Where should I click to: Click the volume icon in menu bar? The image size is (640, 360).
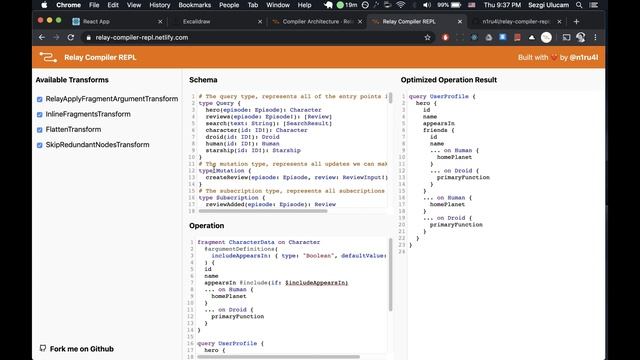coord(427,5)
